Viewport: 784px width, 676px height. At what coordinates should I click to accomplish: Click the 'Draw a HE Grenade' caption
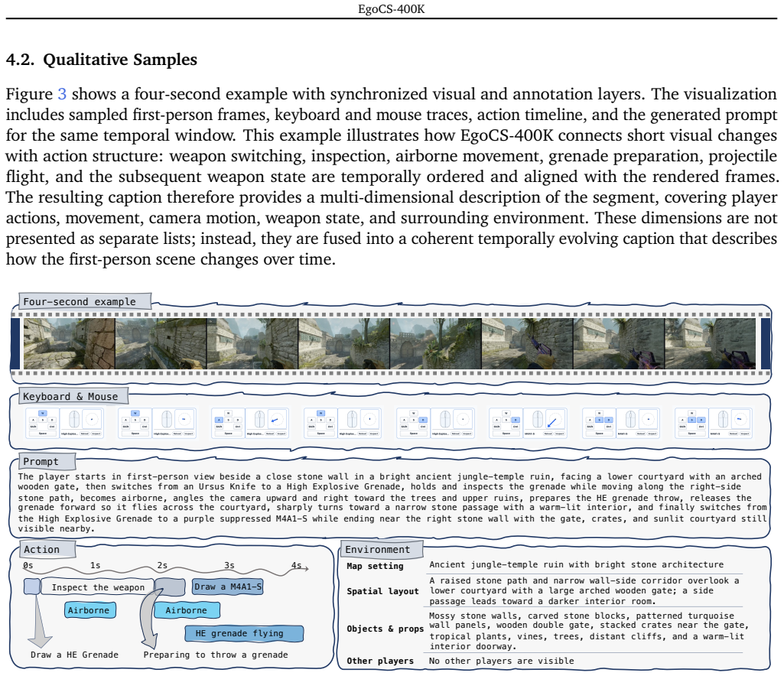[x=74, y=655]
